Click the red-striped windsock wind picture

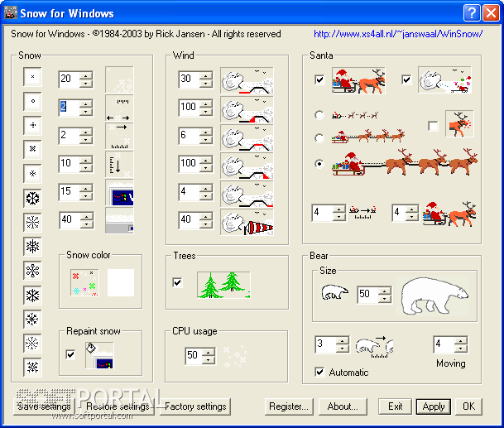(x=247, y=222)
